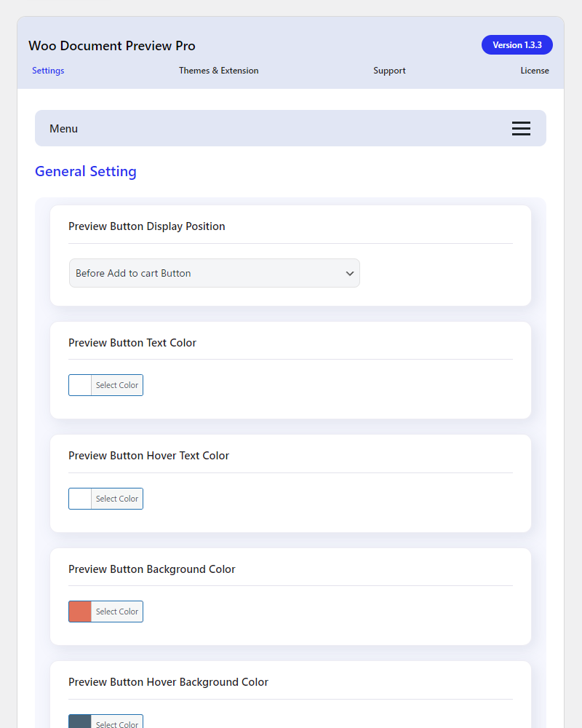Click the General Setting heading

[x=86, y=172]
